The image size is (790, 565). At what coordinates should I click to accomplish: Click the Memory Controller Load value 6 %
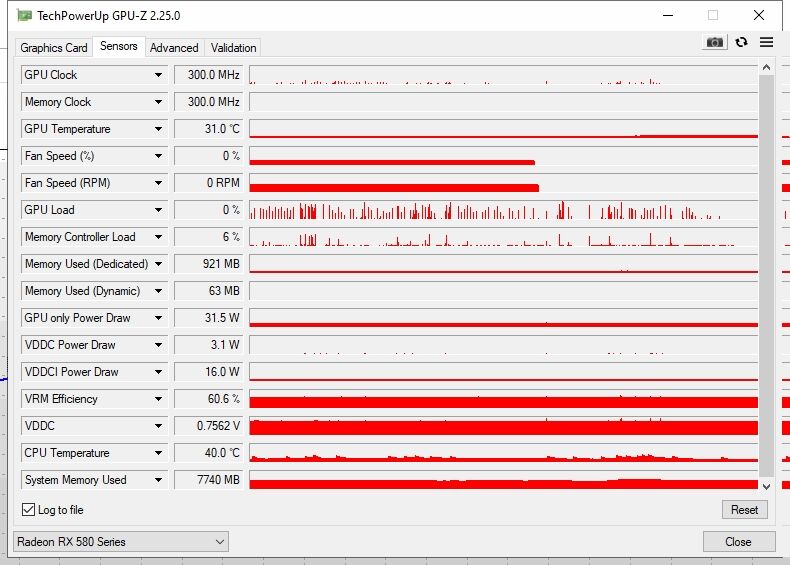click(x=209, y=237)
